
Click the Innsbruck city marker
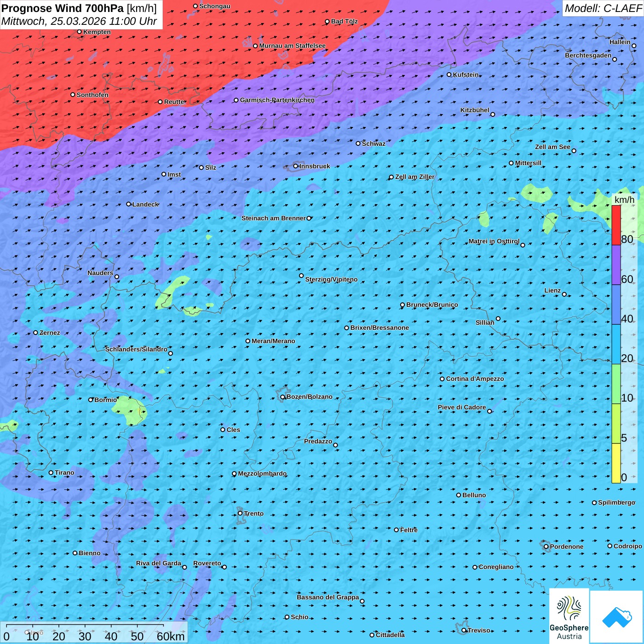point(295,166)
